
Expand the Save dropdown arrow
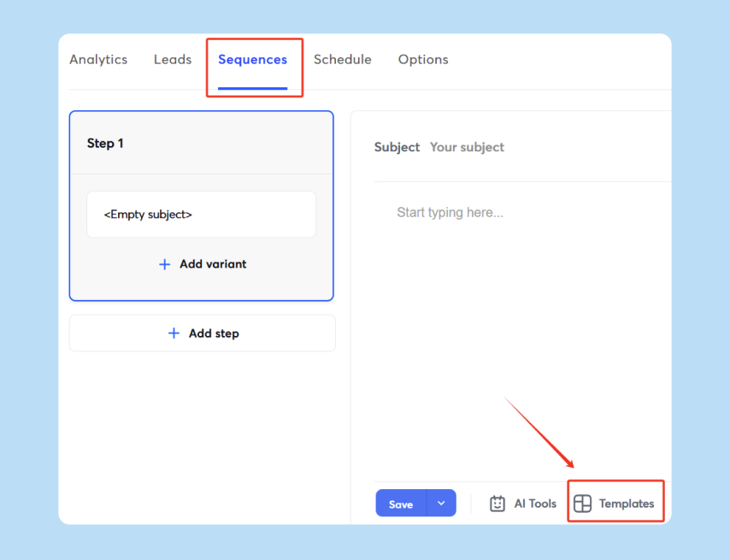(x=441, y=504)
